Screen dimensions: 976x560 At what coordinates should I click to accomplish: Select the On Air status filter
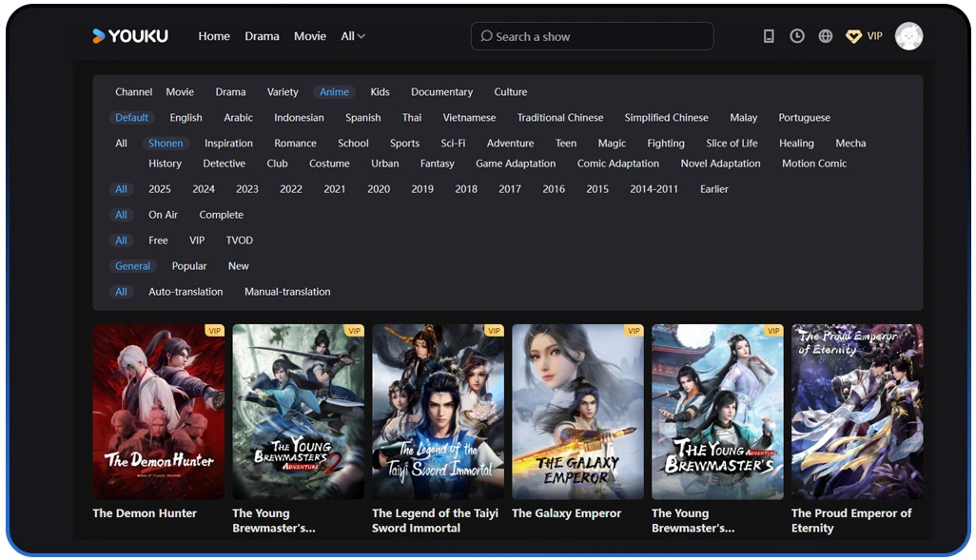163,215
